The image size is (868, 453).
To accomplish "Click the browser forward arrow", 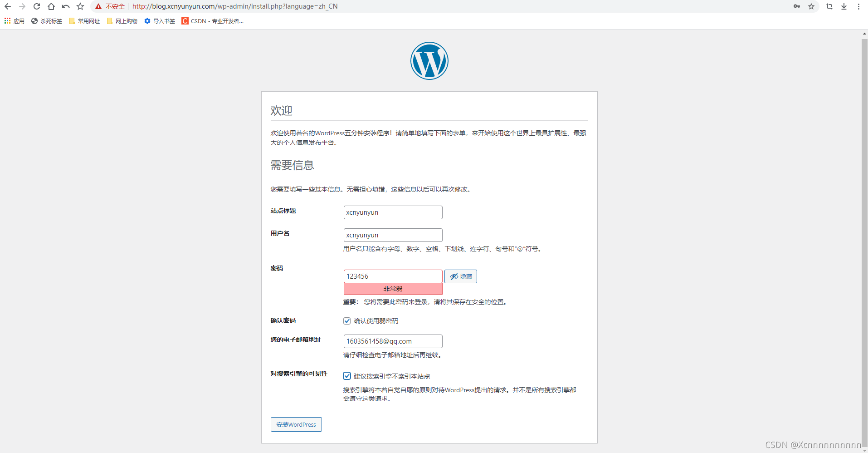I will point(22,6).
